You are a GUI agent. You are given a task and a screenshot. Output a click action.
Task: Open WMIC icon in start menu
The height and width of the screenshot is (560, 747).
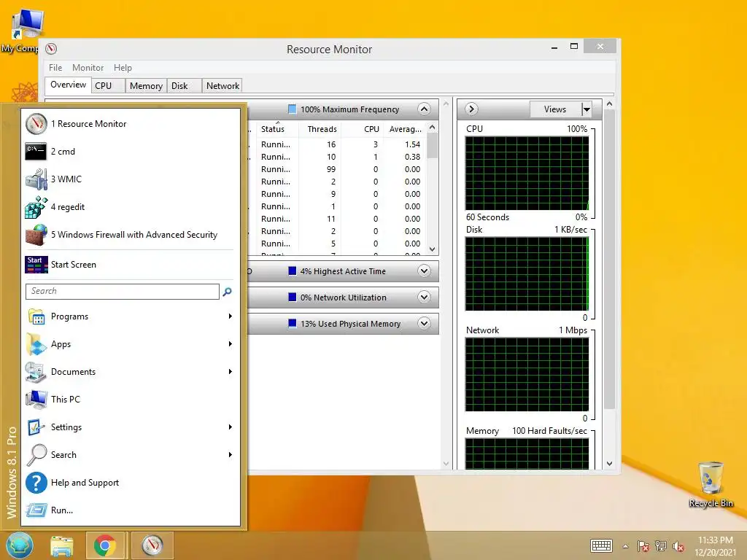(x=36, y=179)
